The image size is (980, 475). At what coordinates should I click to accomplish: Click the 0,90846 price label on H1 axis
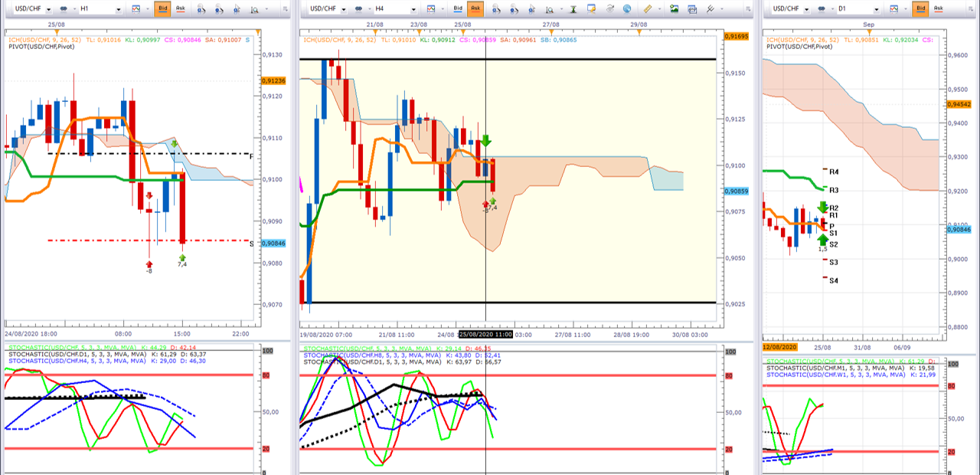click(x=273, y=243)
